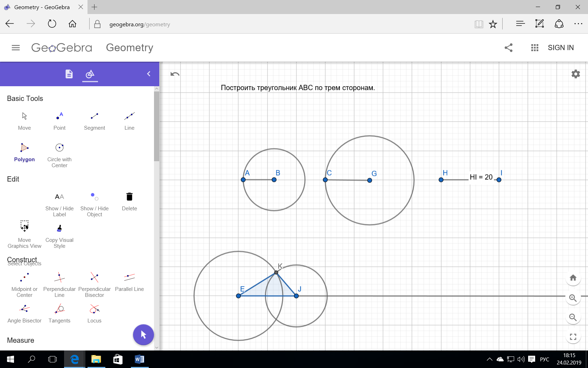Screen dimensions: 588x368
Task: Select the Show / Hide Label tool
Action: coord(59,204)
